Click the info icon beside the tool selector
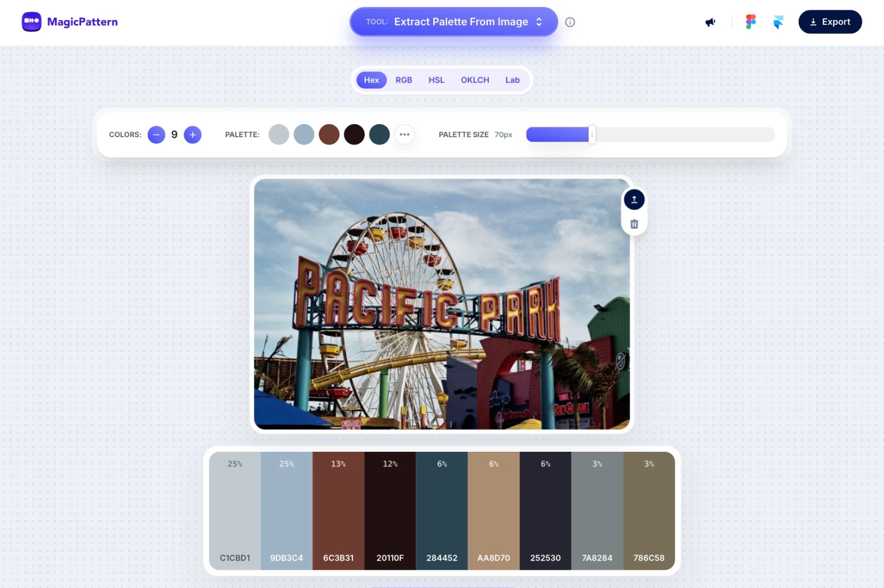884x588 pixels. point(570,22)
